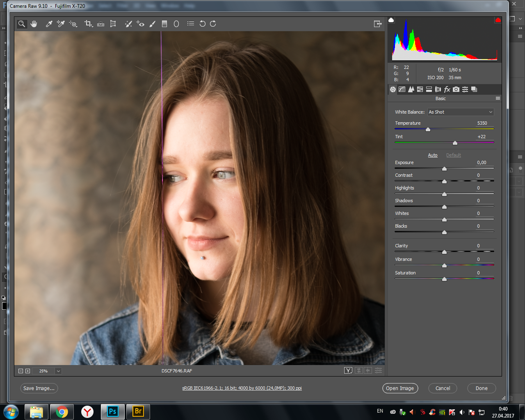Copy current settings to Before icon
The width and height of the screenshot is (525, 420).
368,370
